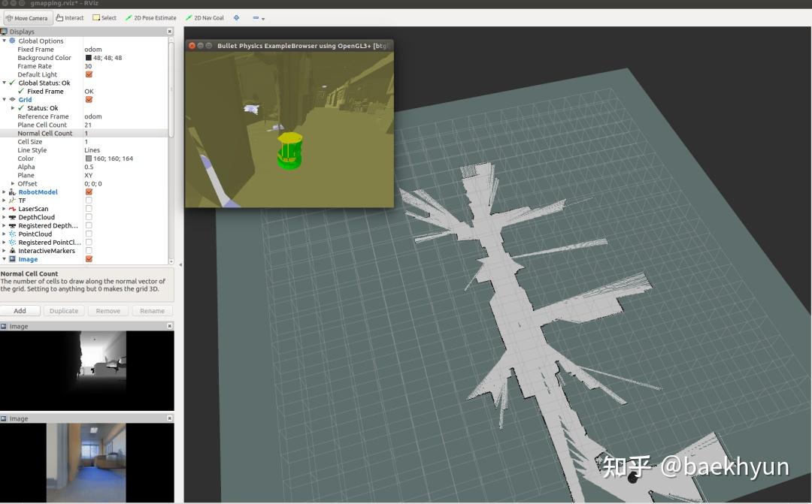Click the Add button in Displays panel
This screenshot has width=812, height=504.
20,310
